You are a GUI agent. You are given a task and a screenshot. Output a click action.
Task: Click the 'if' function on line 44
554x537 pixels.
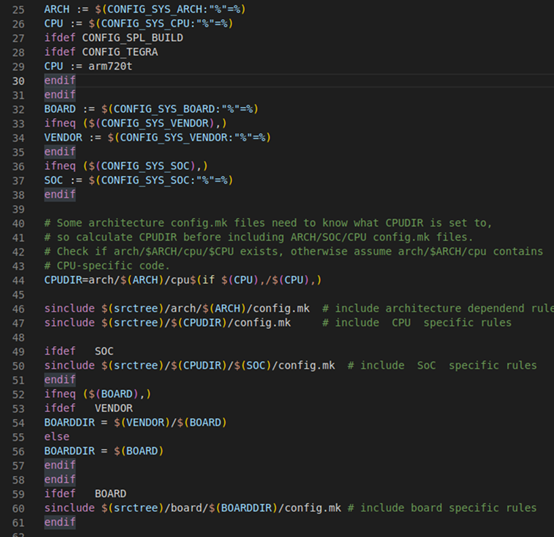(x=208, y=280)
